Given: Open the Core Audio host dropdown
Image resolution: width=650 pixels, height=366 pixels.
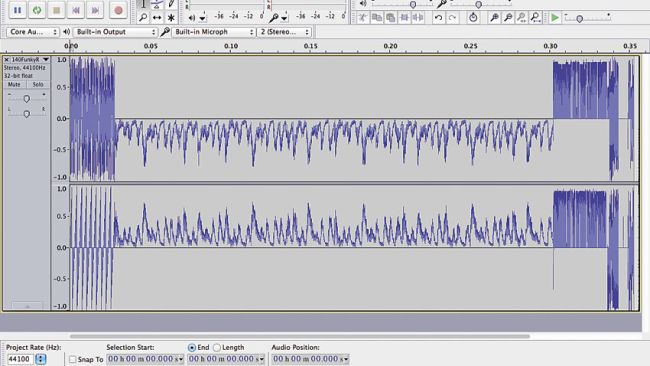Looking at the screenshot, I should click(32, 32).
